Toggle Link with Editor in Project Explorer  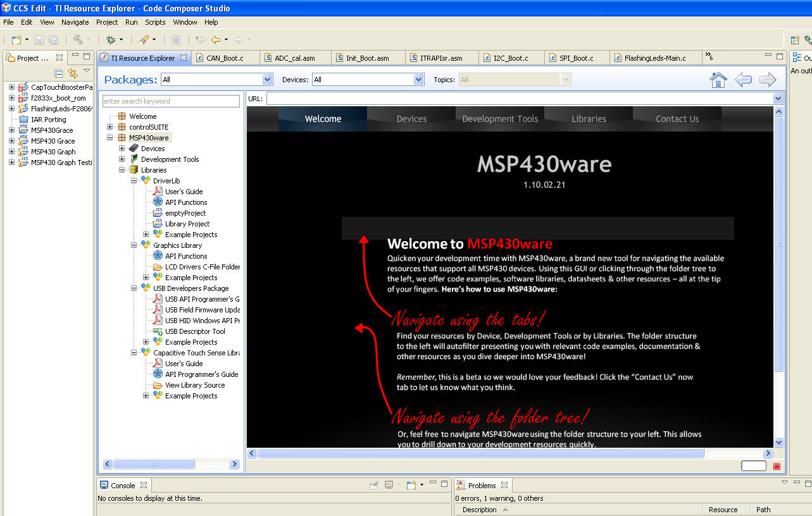(x=73, y=73)
